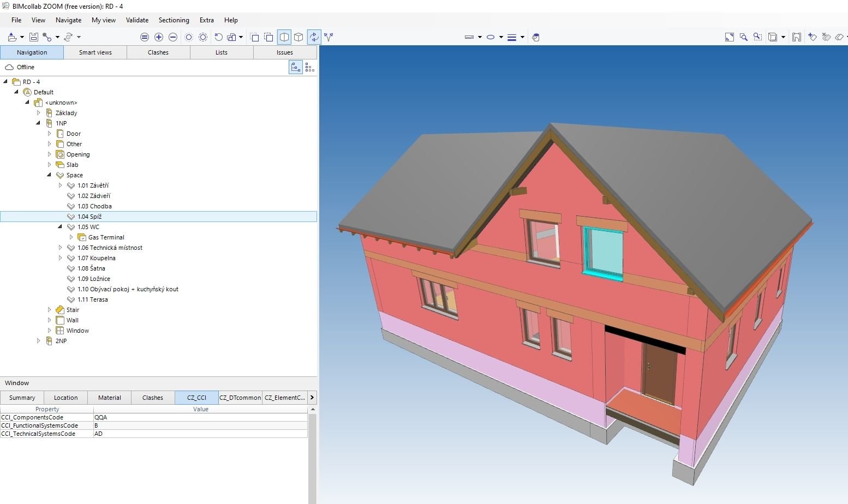
Task: Click the save icon in toolbar
Action: 34,37
